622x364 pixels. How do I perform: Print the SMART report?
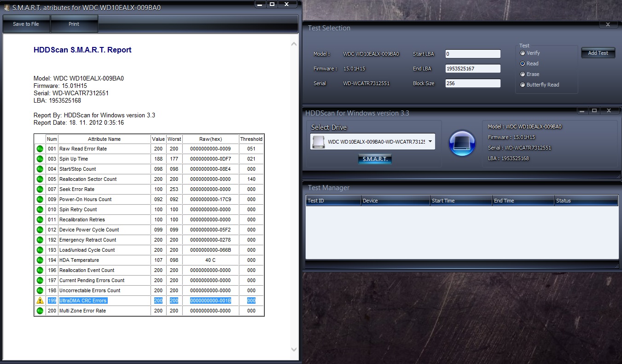[x=74, y=24]
